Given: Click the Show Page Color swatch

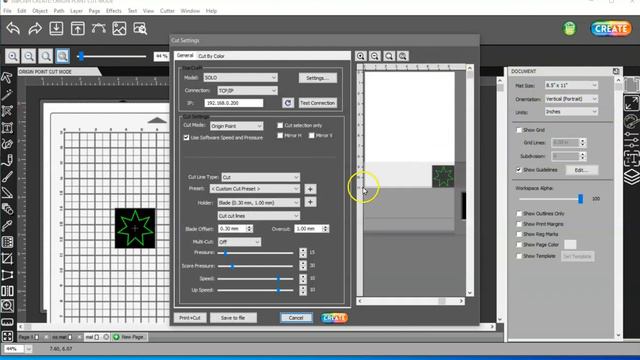Looking at the screenshot, I should pyautogui.click(x=570, y=244).
